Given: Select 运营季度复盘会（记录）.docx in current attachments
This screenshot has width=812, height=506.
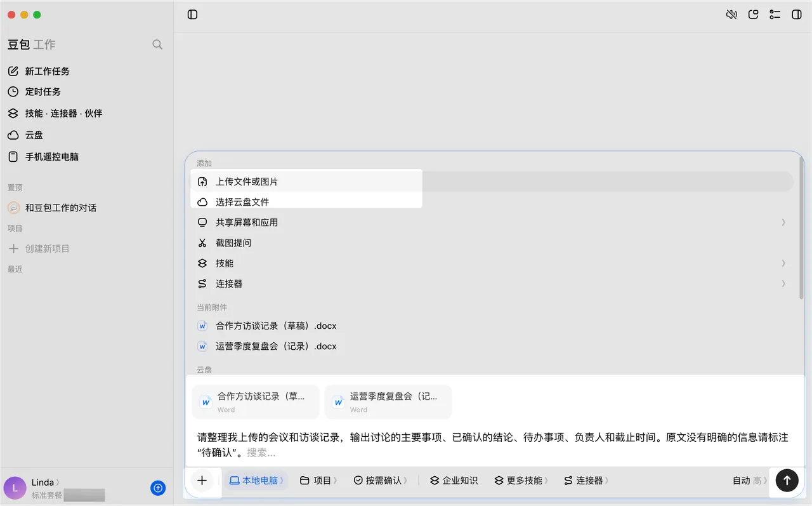Looking at the screenshot, I should click(x=492, y=346).
